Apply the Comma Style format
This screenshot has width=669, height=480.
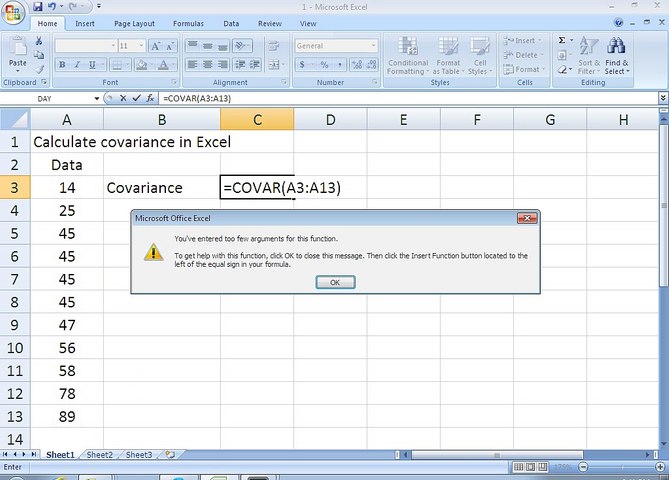340,64
